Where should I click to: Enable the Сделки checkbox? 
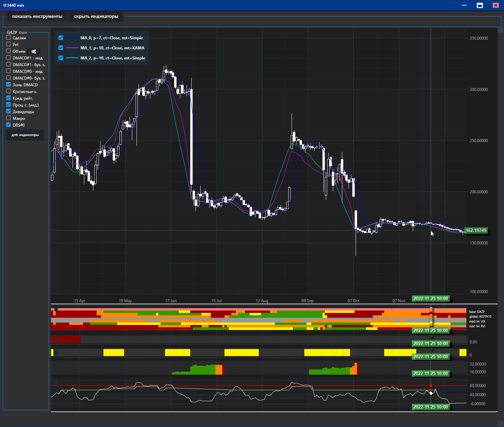pos(9,37)
